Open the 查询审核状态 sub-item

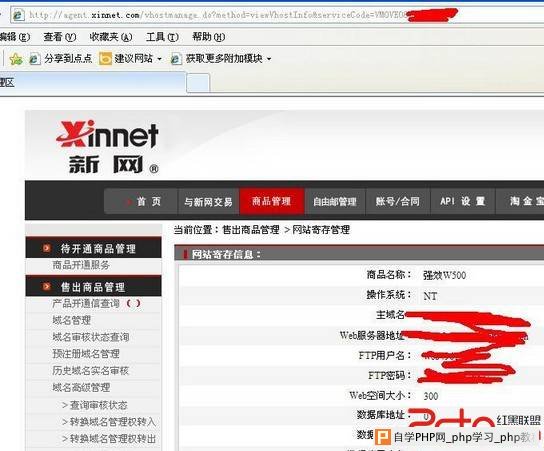pyautogui.click(x=95, y=405)
